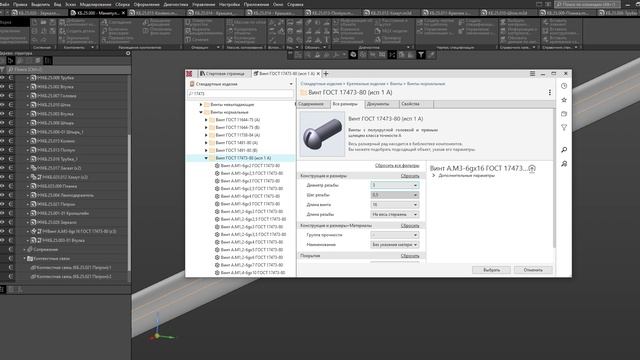The width and height of the screenshot is (640, 360).
Task: Expand the Сопряжения node in model tree
Action: tap(24, 249)
